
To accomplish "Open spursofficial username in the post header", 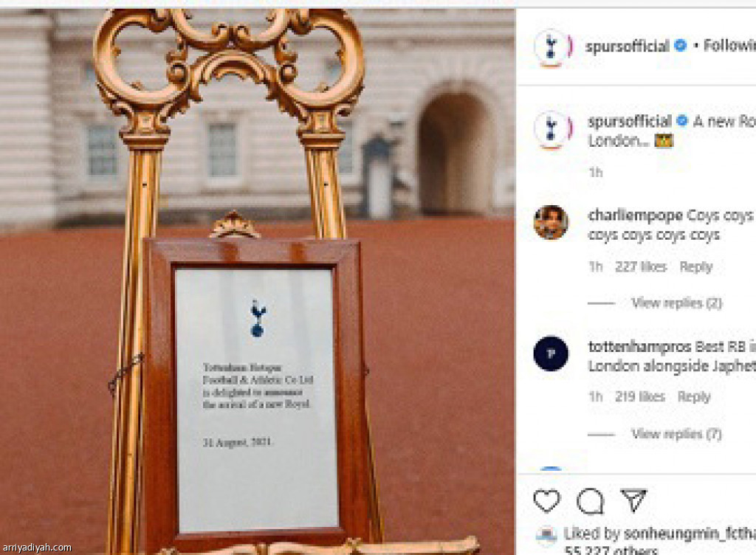I will [x=628, y=46].
